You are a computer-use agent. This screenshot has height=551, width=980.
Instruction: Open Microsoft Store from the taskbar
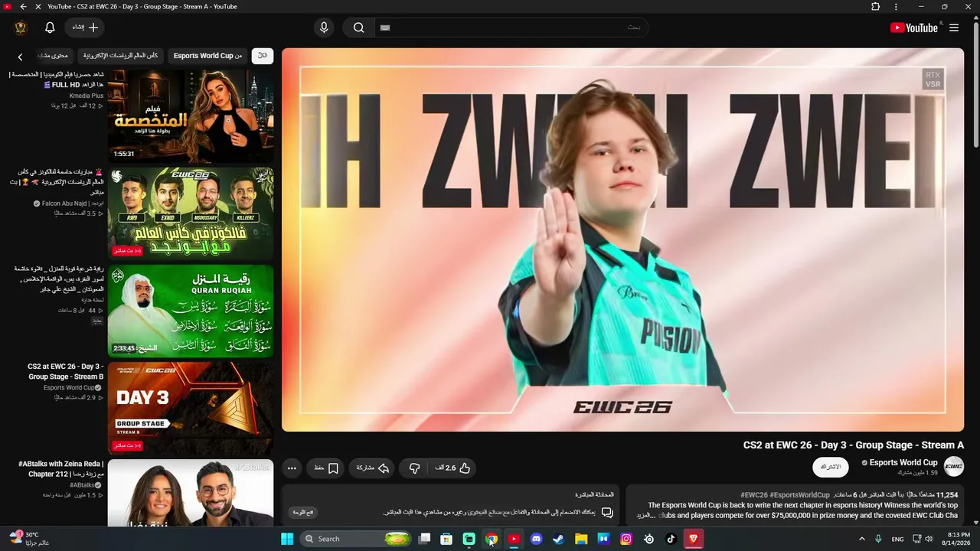click(x=446, y=539)
